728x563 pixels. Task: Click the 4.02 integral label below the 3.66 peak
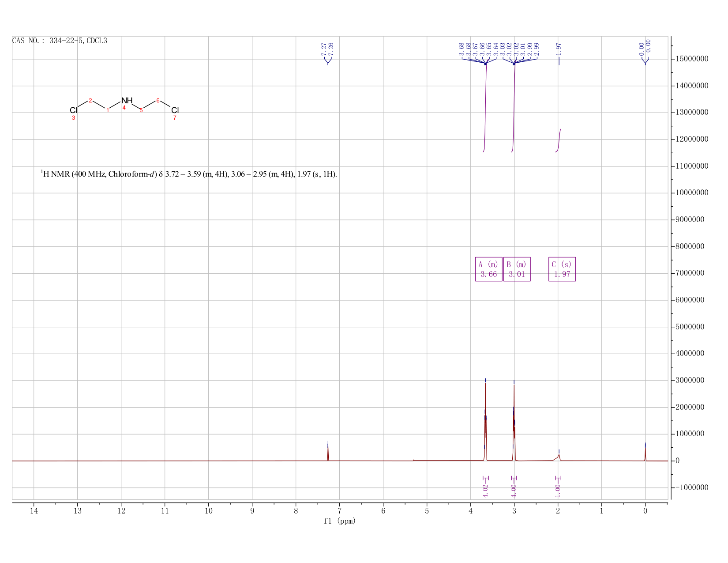click(x=485, y=491)
